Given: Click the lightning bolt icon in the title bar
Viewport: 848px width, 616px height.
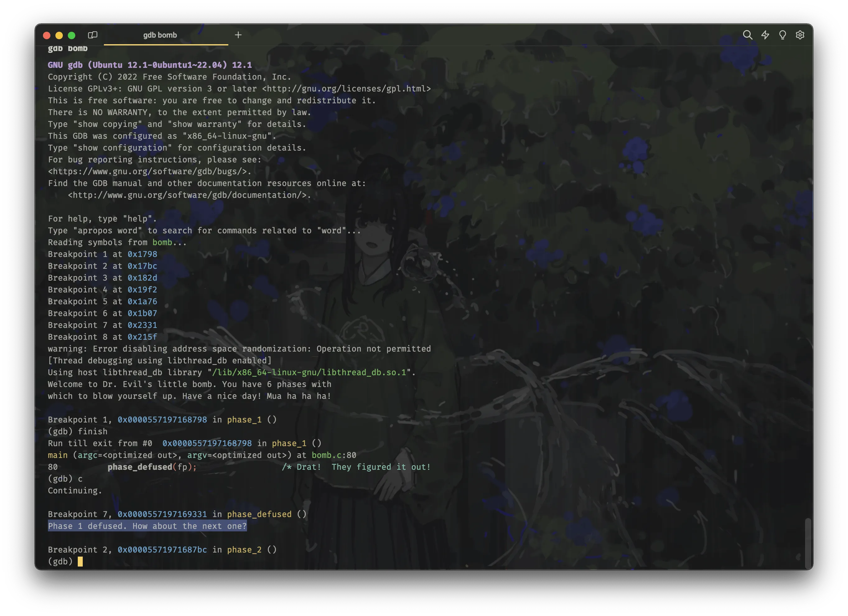Looking at the screenshot, I should coord(765,35).
